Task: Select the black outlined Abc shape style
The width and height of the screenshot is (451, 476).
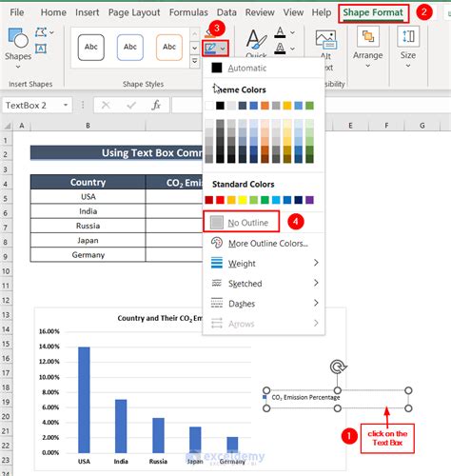Action: (x=91, y=48)
